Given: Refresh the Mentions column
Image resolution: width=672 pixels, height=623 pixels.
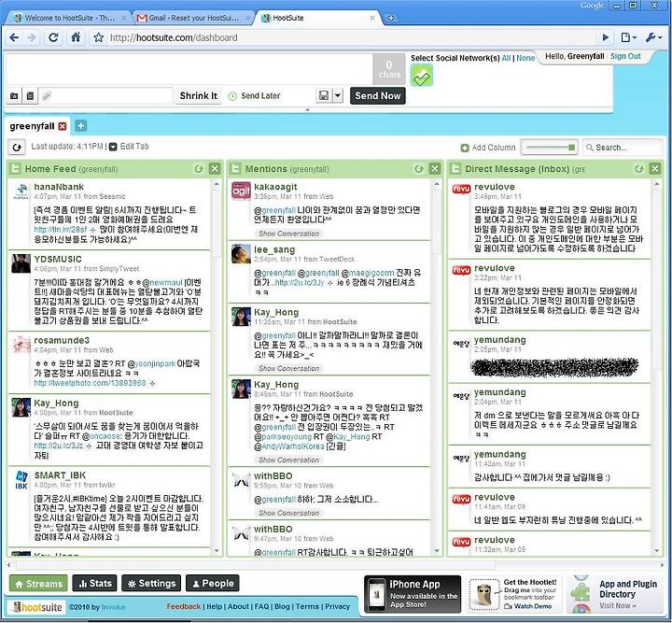Looking at the screenshot, I should [x=419, y=169].
